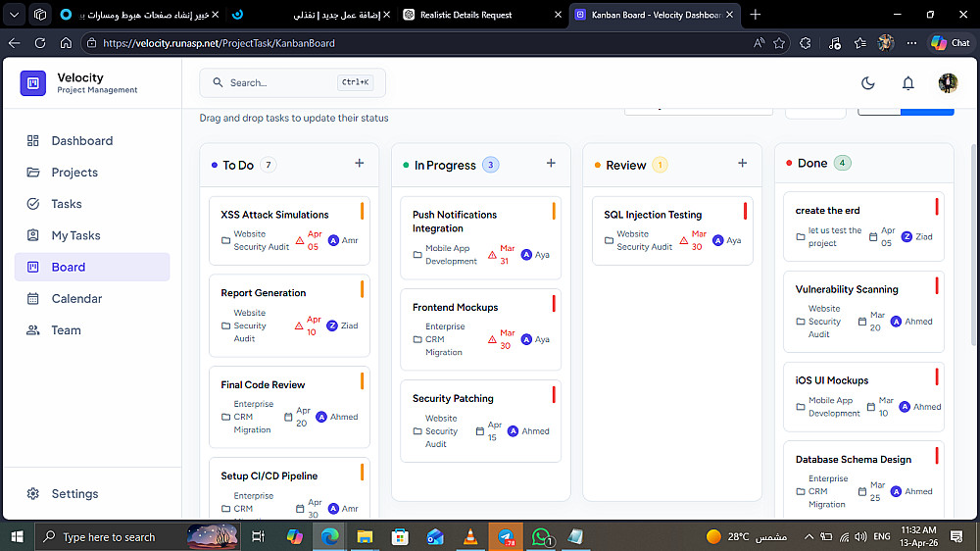Open the Security Patching card

coord(480,421)
